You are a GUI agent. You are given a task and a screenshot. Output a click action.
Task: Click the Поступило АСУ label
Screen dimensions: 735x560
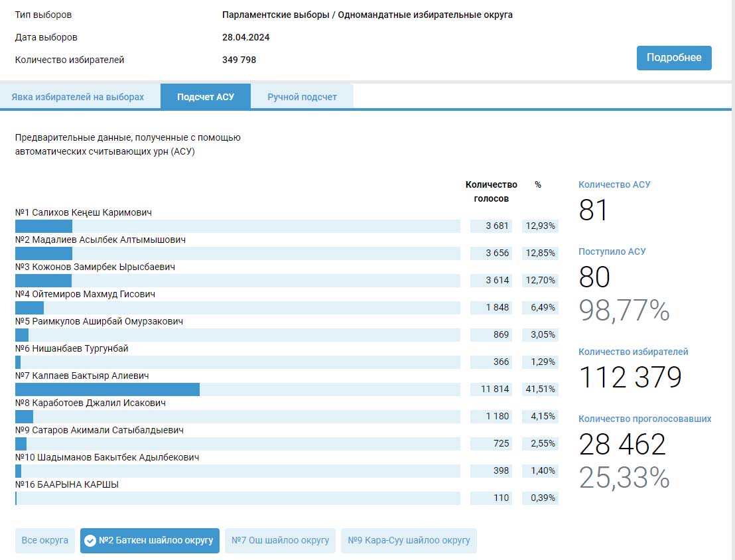(612, 251)
